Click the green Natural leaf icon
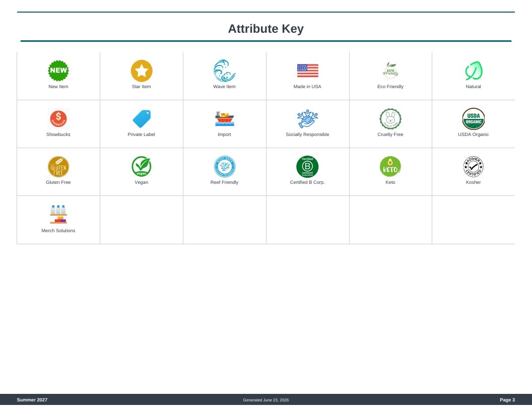This screenshot has width=532, height=411. [x=474, y=71]
